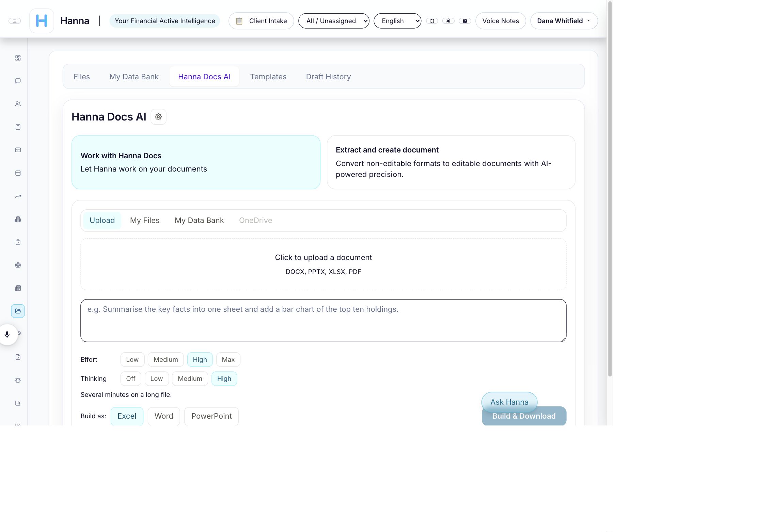Open the bar chart icon in sidebar

click(x=18, y=403)
